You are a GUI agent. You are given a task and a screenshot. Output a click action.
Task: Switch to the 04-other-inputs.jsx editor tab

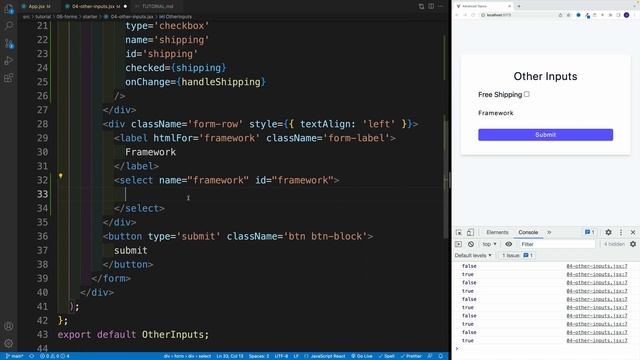[96, 6]
